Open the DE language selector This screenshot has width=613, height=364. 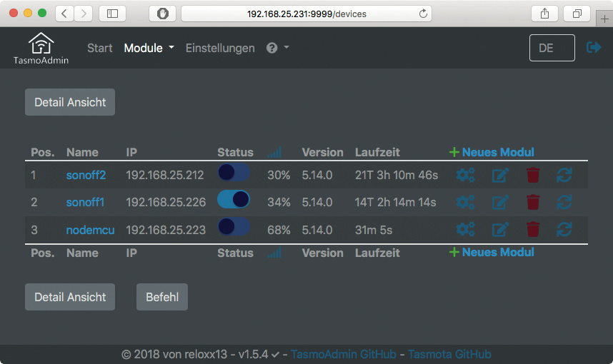pyautogui.click(x=552, y=48)
